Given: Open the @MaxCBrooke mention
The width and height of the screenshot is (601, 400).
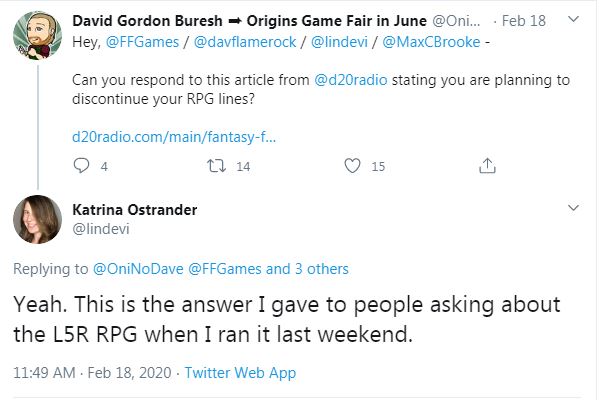Looking at the screenshot, I should point(431,42).
